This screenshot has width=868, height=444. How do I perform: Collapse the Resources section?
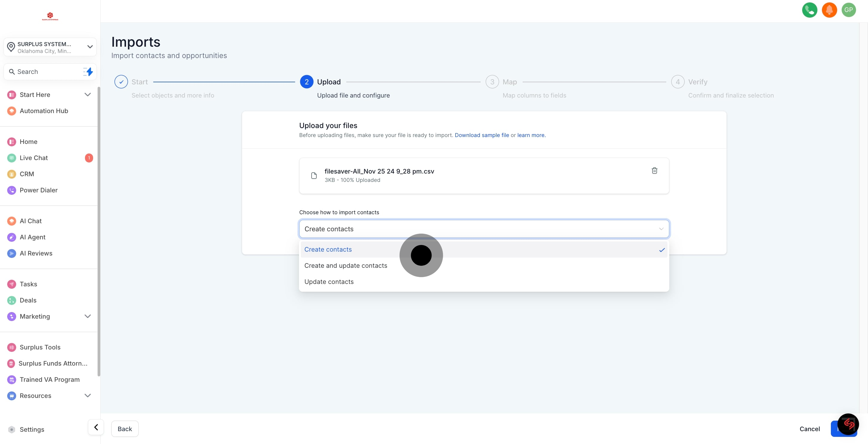[87, 396]
